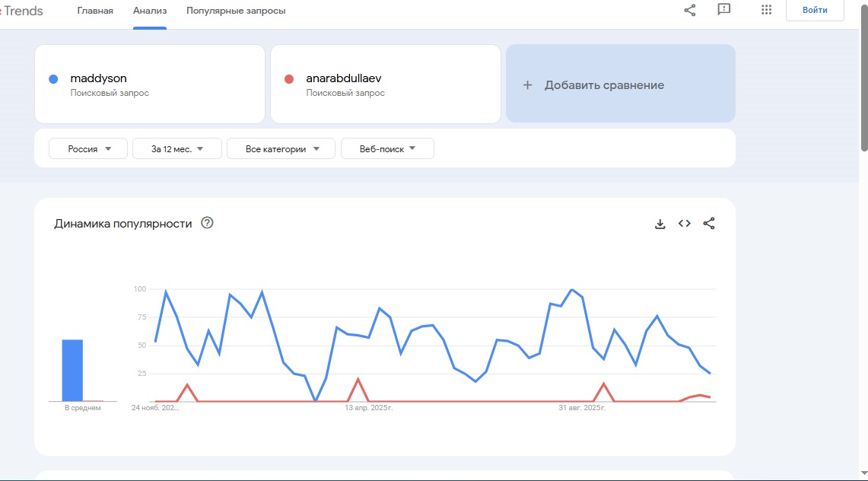Expand the Все категории dropdown
Screen dimensions: 868x481
[281, 149]
